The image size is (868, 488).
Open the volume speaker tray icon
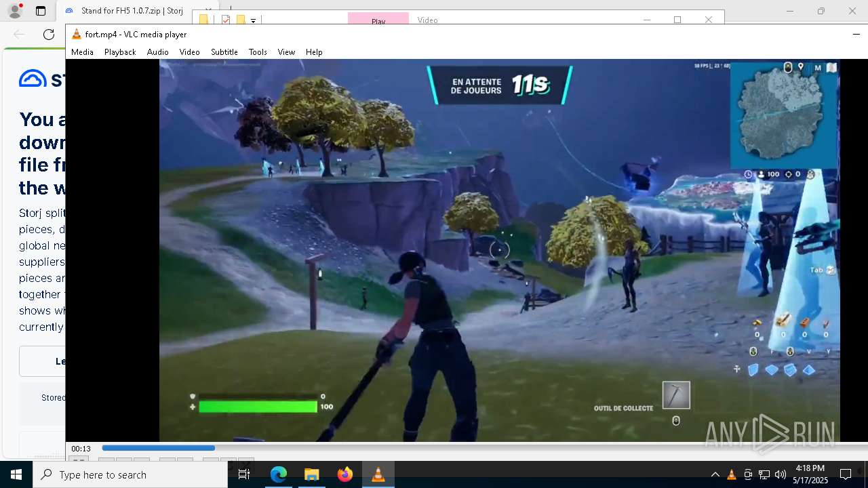[781, 474]
